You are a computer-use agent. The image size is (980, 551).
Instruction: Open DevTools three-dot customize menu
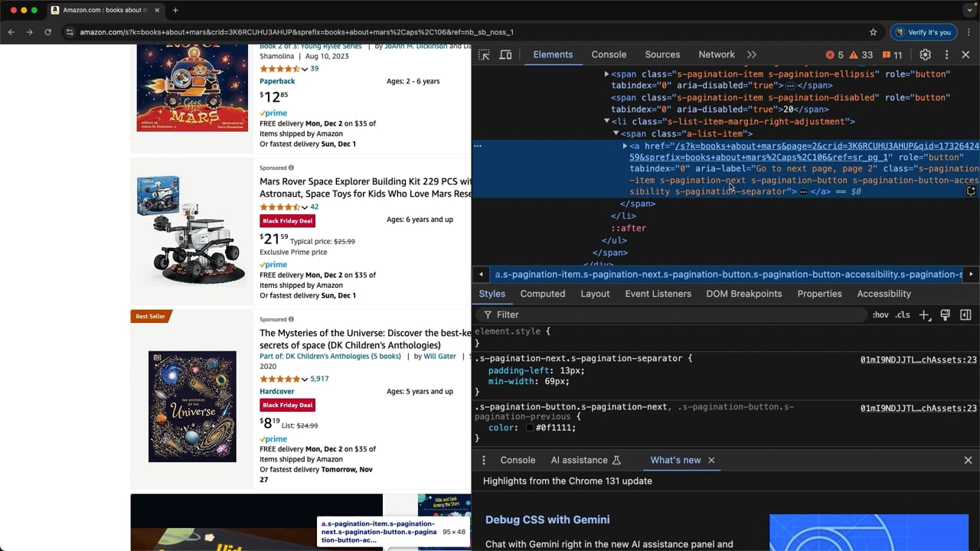(x=946, y=55)
